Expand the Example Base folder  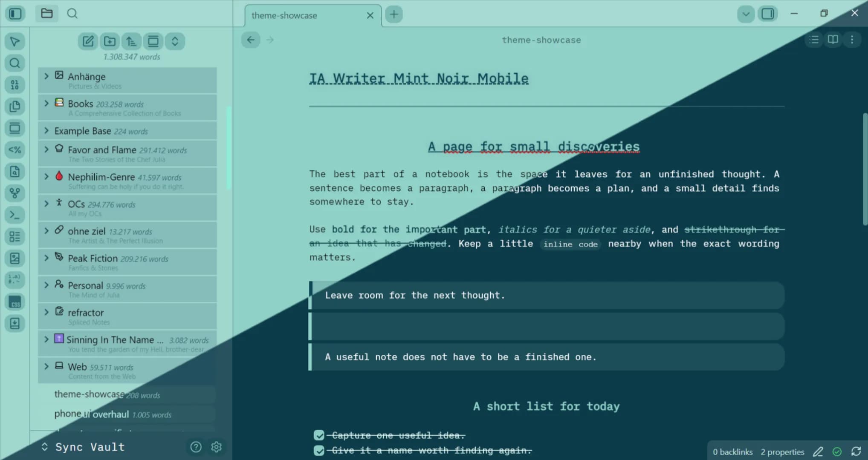(46, 130)
